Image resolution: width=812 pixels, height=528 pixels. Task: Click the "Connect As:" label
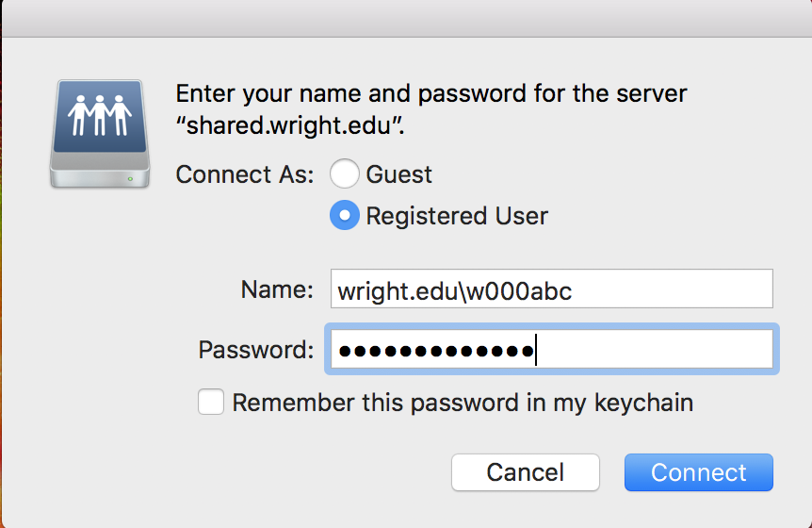tap(245, 174)
